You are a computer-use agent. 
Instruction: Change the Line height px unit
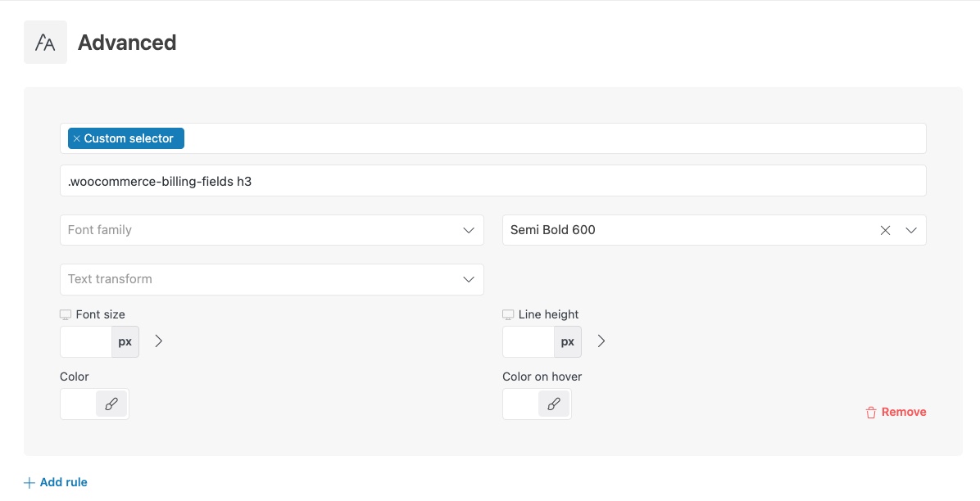click(568, 341)
